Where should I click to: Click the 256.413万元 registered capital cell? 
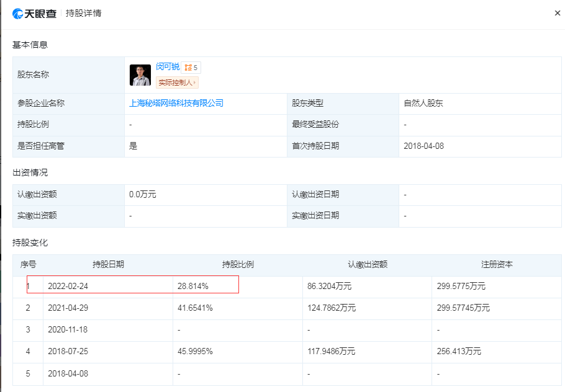[x=461, y=351]
